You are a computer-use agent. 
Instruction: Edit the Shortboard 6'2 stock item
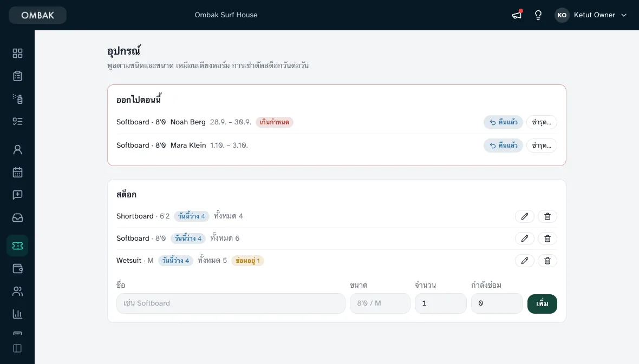pos(525,216)
